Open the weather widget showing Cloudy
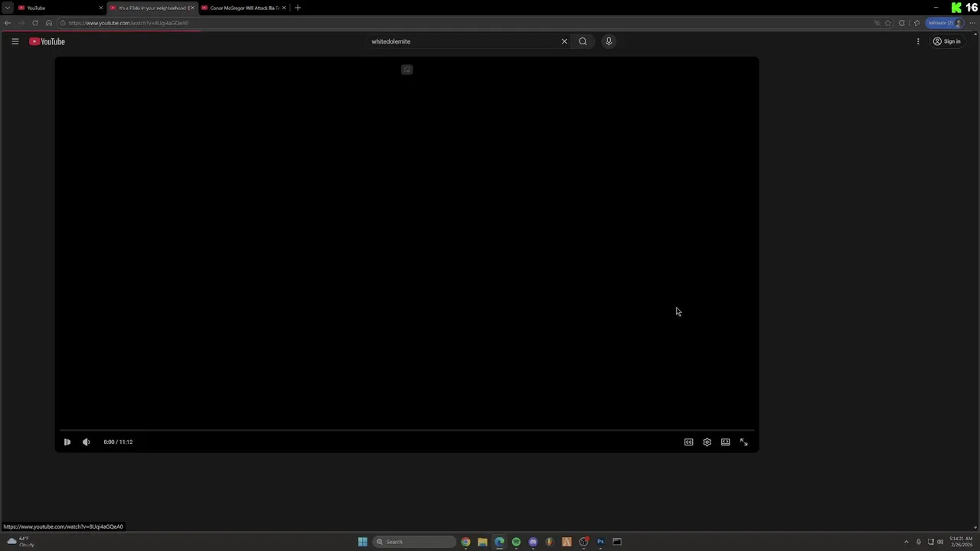Image resolution: width=980 pixels, height=551 pixels. tap(21, 542)
